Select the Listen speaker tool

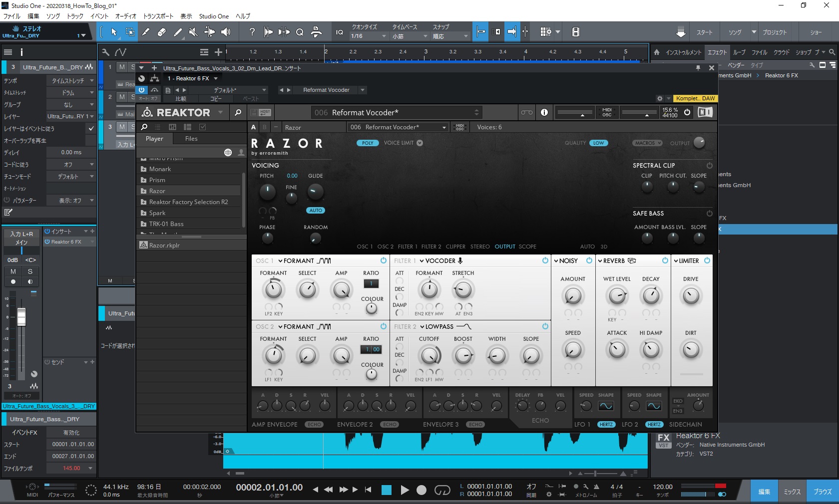coord(226,32)
